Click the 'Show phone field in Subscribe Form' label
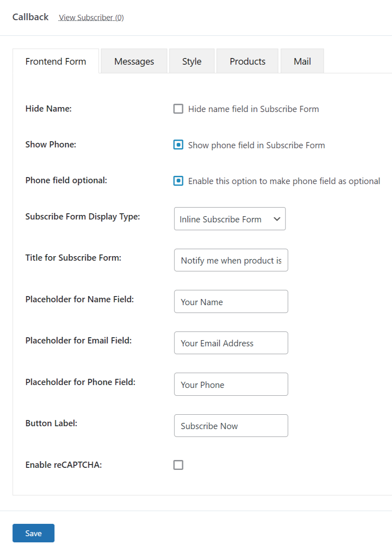 pyautogui.click(x=256, y=145)
